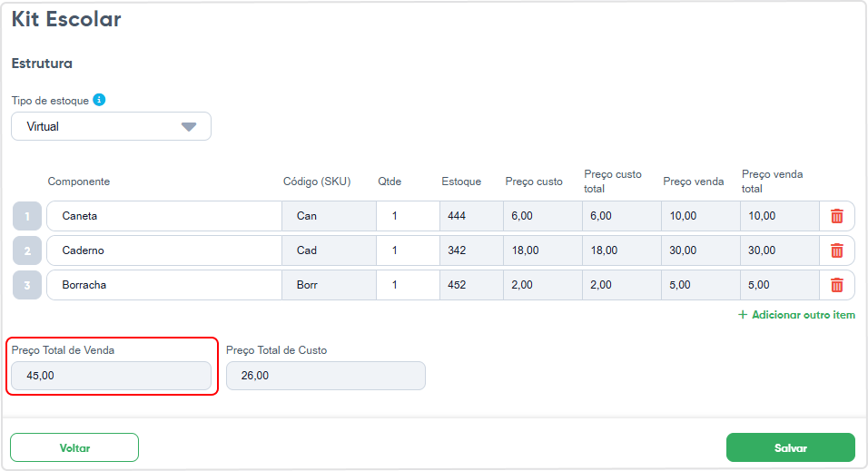
Task: Click the Estoque column header
Action: coord(461,181)
